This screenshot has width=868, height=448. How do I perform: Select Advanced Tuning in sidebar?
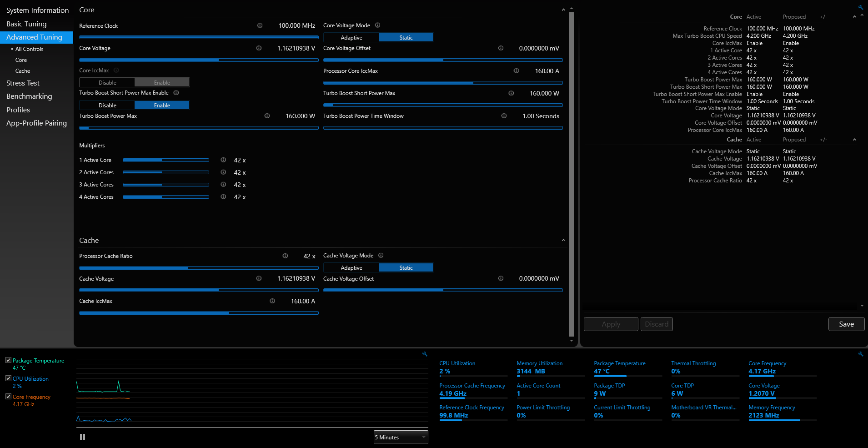point(36,37)
